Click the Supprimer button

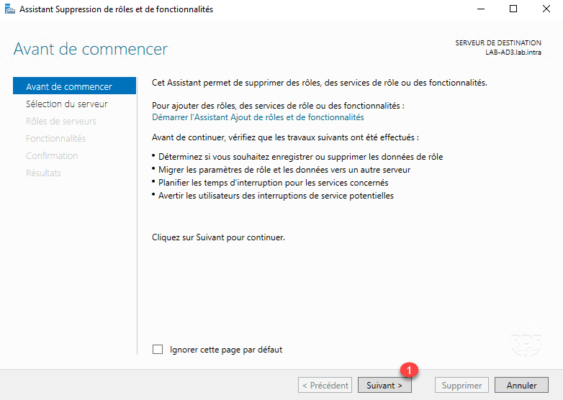tap(462, 385)
